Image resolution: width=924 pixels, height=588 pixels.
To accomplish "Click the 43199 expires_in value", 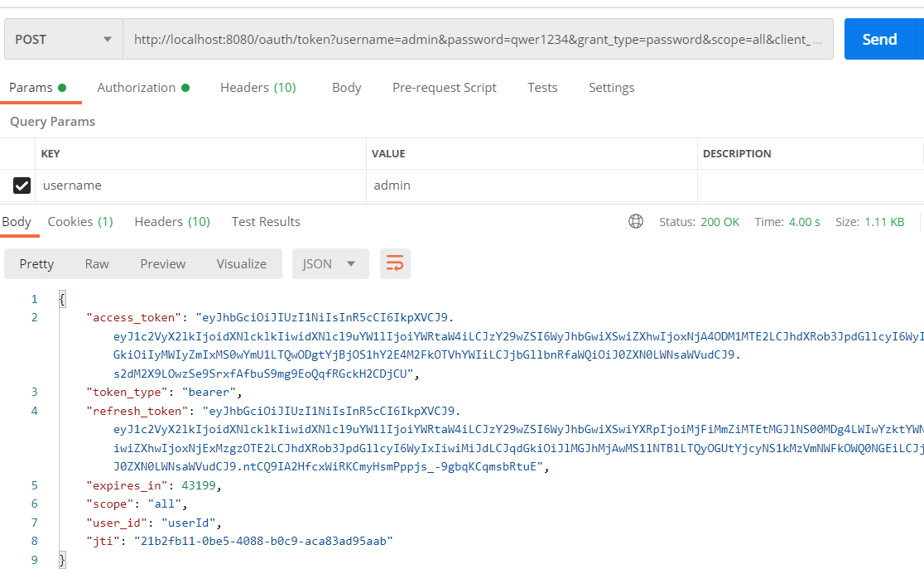I will click(199, 485).
